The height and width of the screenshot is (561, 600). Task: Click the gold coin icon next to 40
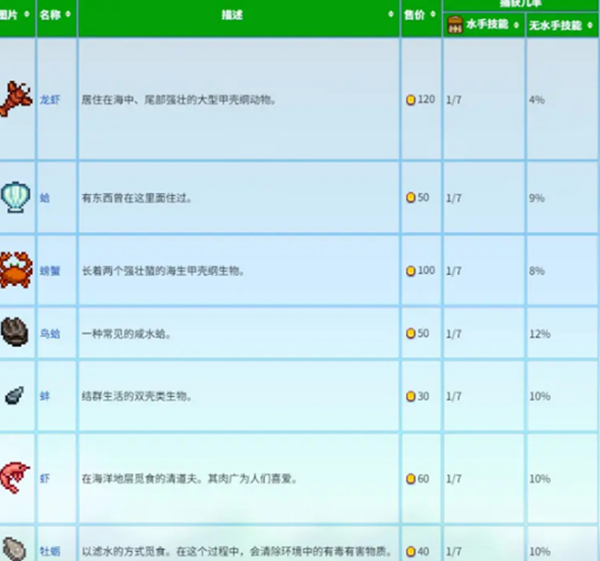coord(411,551)
